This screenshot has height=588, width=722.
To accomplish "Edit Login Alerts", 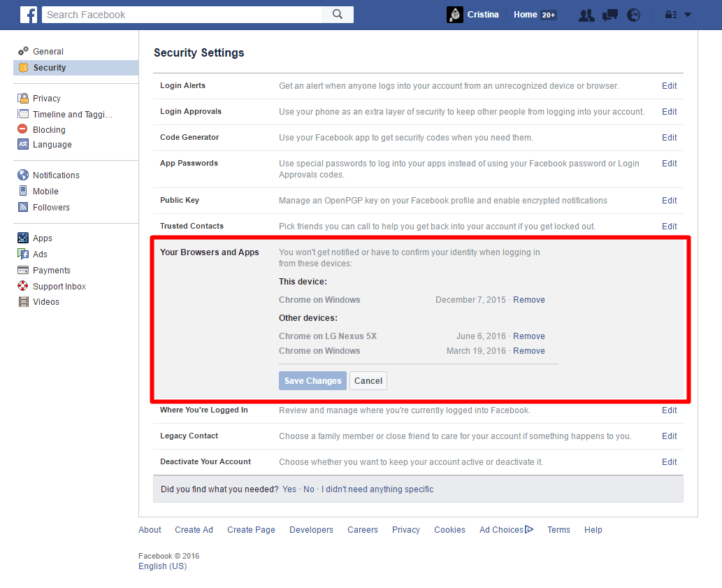I will click(669, 85).
